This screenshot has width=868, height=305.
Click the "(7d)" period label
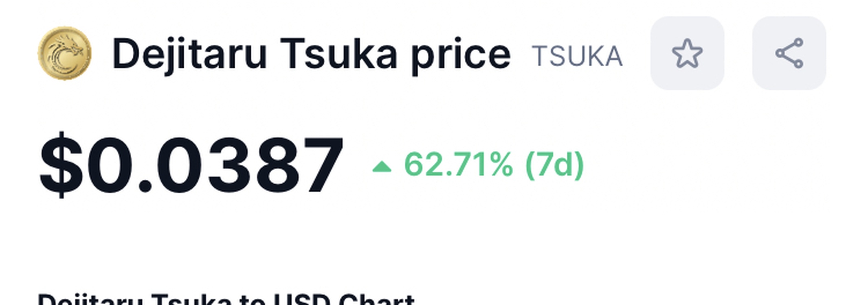pyautogui.click(x=555, y=165)
